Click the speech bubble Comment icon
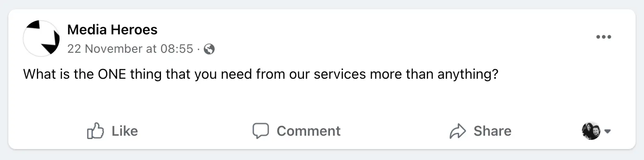The image size is (644, 160). pos(260,131)
